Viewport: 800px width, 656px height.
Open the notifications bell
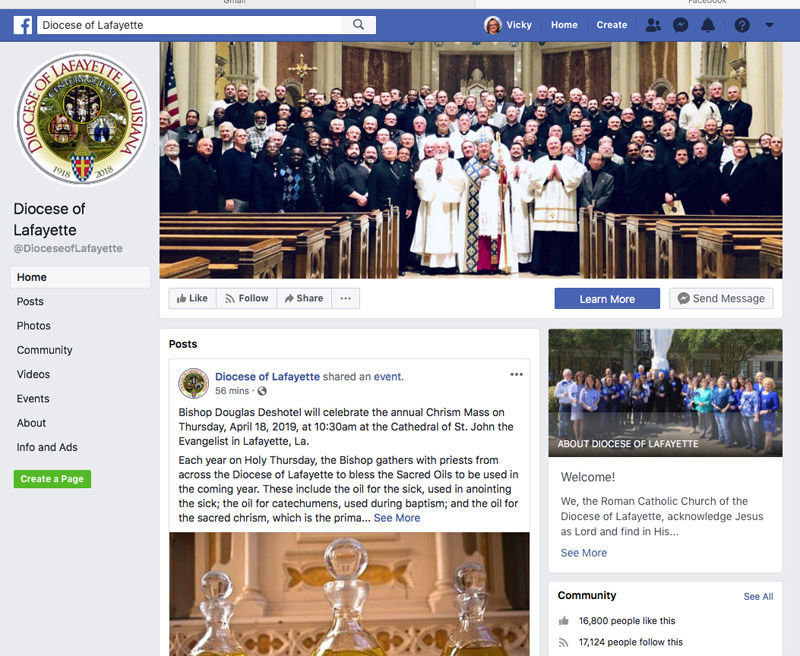click(708, 25)
